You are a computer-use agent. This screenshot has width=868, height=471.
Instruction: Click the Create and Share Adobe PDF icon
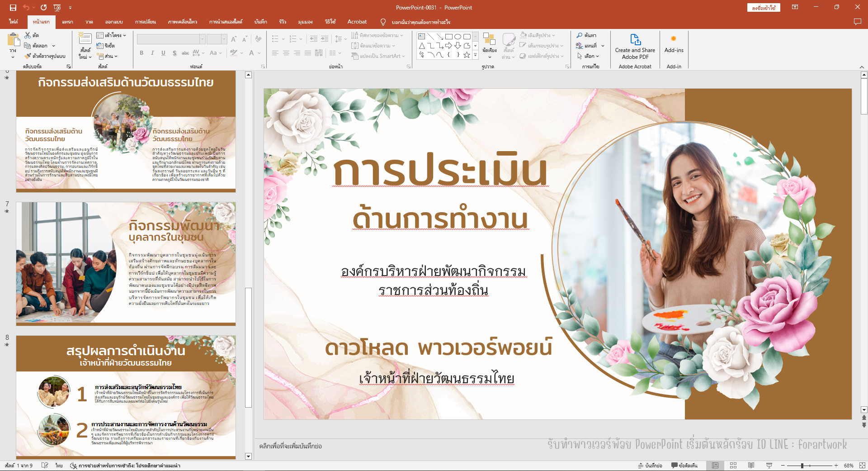635,39
